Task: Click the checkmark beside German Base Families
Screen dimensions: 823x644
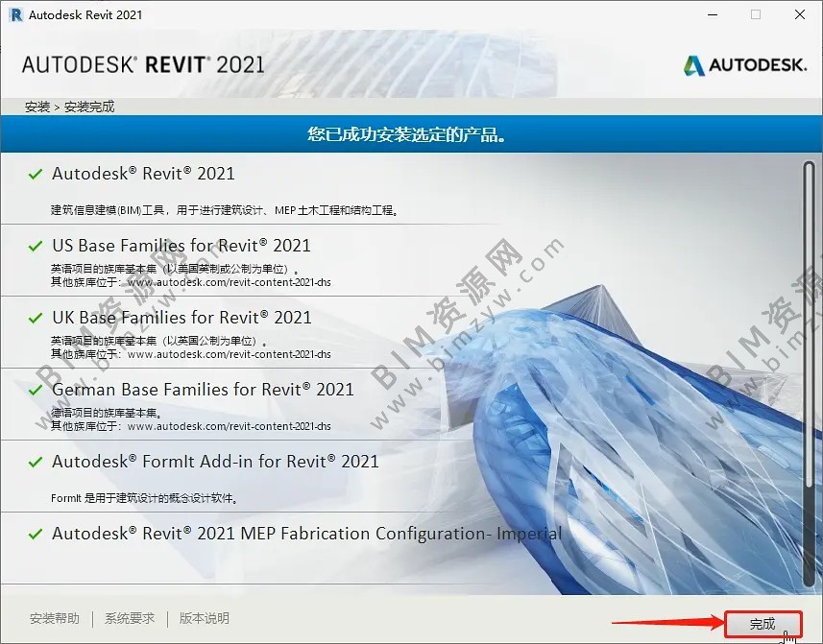Action: (x=36, y=390)
